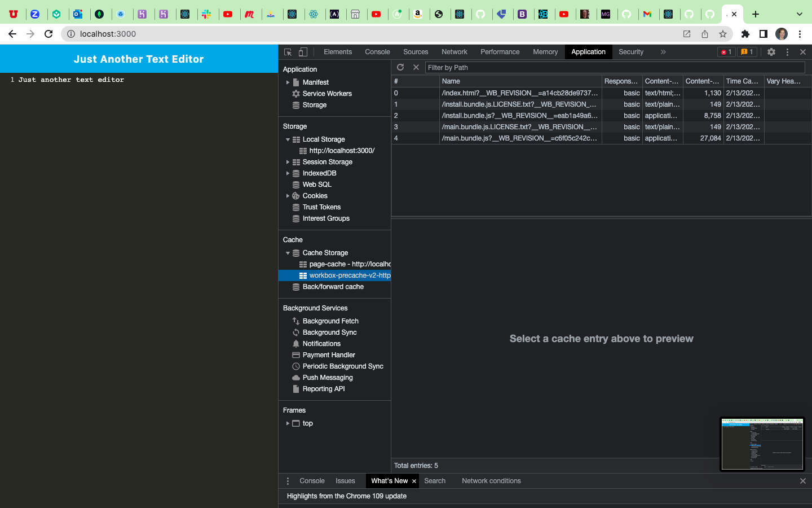Collapse the Cache Storage tree
This screenshot has width=812, height=508.
click(x=288, y=253)
